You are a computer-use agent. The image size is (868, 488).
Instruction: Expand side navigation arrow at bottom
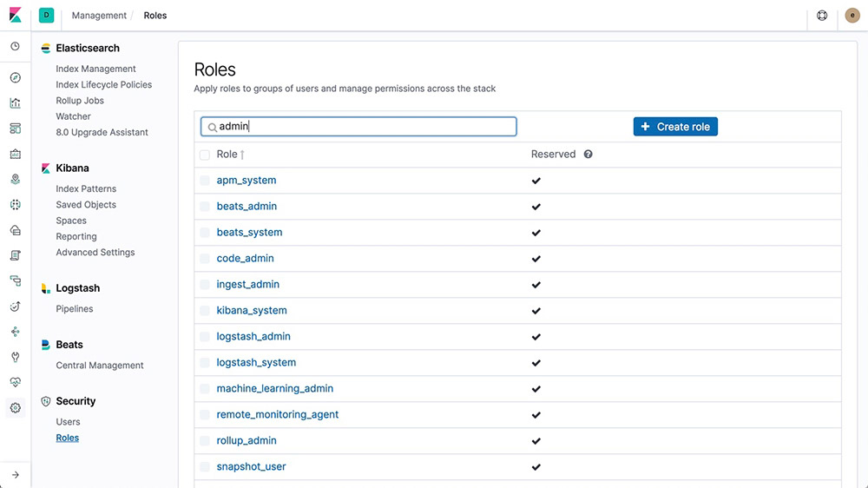(16, 475)
